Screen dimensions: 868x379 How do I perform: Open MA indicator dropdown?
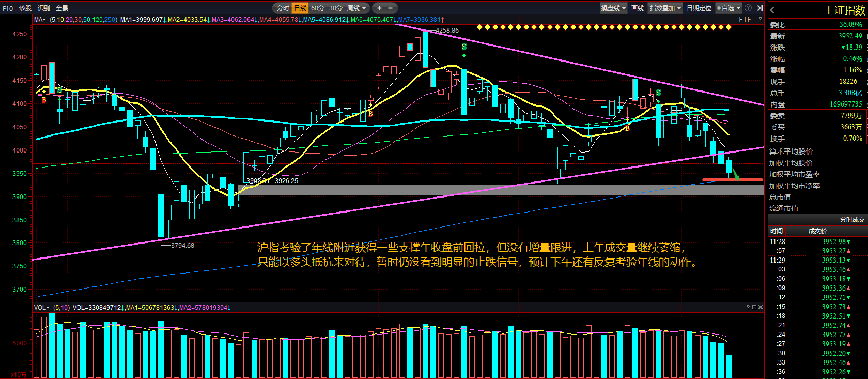[x=40, y=19]
